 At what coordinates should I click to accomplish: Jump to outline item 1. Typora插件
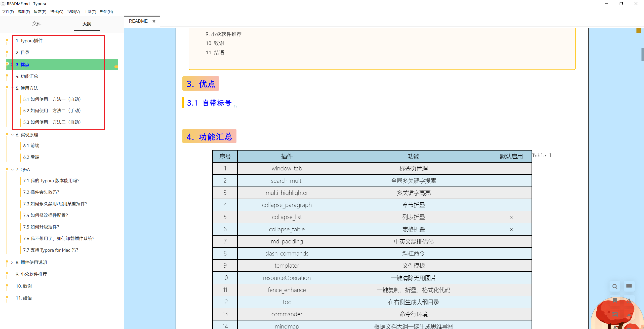(29, 41)
